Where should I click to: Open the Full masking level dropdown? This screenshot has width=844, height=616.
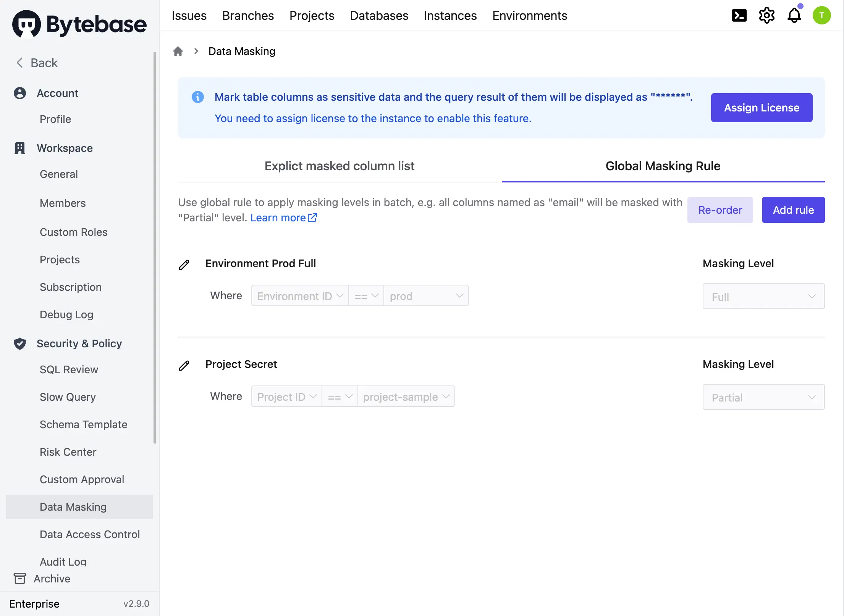[763, 297]
